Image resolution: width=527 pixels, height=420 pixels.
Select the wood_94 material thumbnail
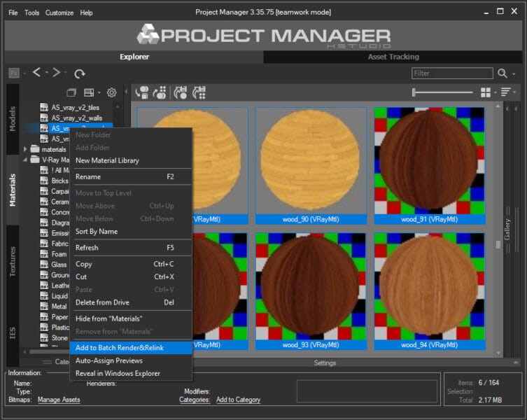[x=430, y=291]
